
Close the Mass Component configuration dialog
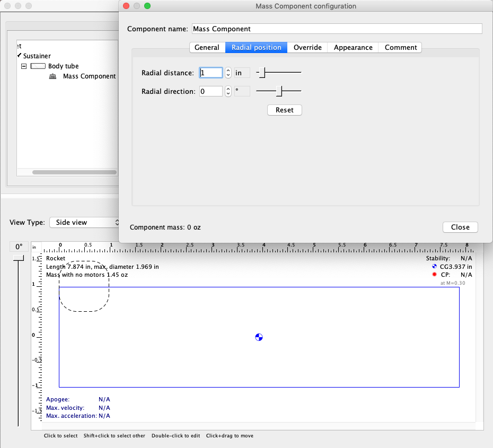460,227
